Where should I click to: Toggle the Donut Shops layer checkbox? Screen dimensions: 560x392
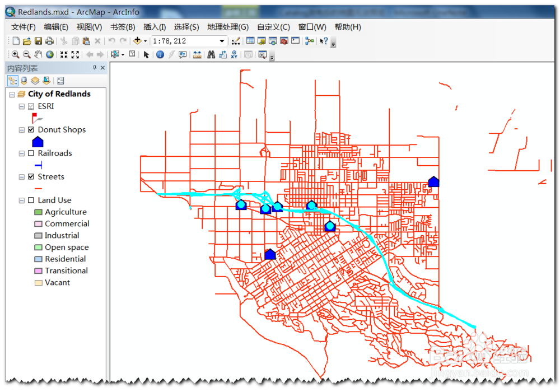tap(31, 129)
